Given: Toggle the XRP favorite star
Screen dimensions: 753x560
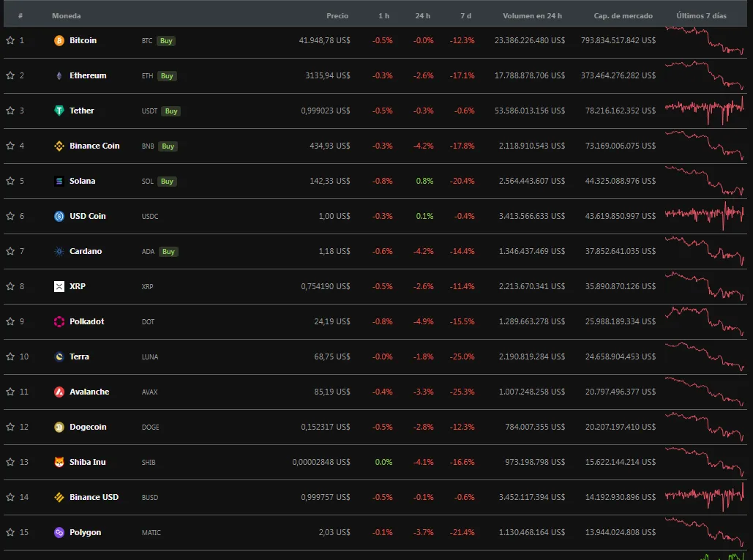Looking at the screenshot, I should point(10,286).
